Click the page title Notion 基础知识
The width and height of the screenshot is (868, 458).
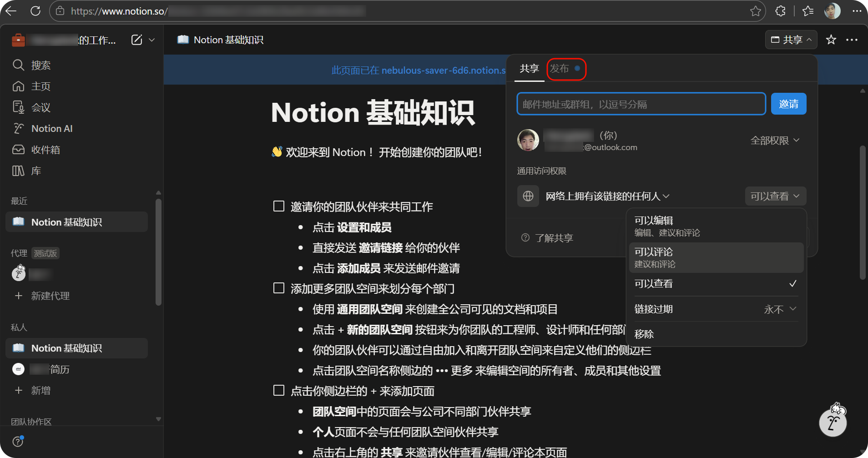tap(373, 113)
